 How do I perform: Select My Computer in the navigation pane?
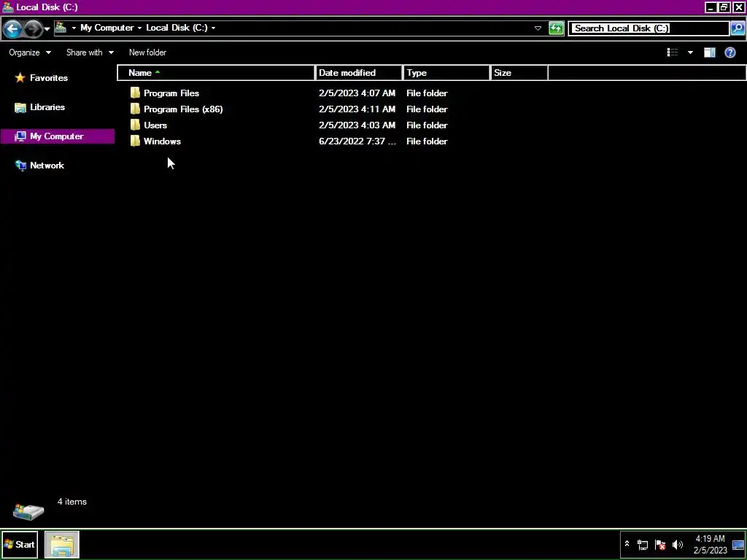(x=57, y=136)
